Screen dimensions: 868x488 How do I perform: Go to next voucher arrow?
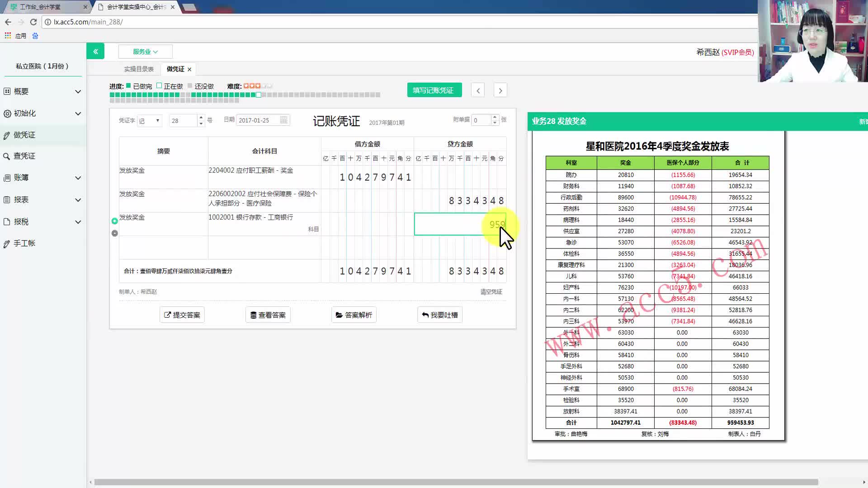click(x=500, y=90)
